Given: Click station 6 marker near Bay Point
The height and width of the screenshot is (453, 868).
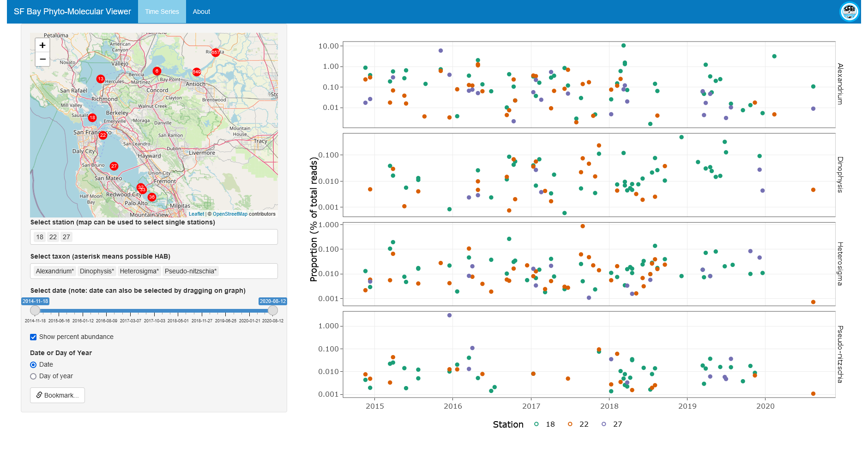Looking at the screenshot, I should (157, 71).
